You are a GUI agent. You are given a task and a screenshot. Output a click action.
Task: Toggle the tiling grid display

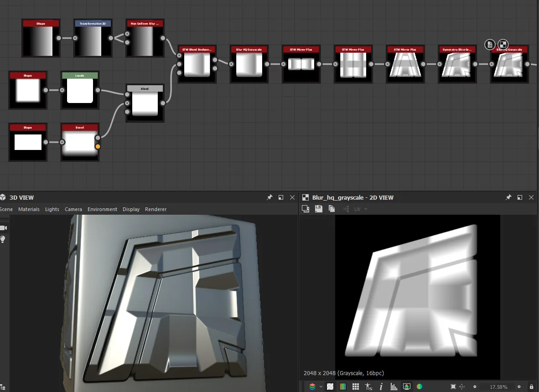[x=355, y=387]
